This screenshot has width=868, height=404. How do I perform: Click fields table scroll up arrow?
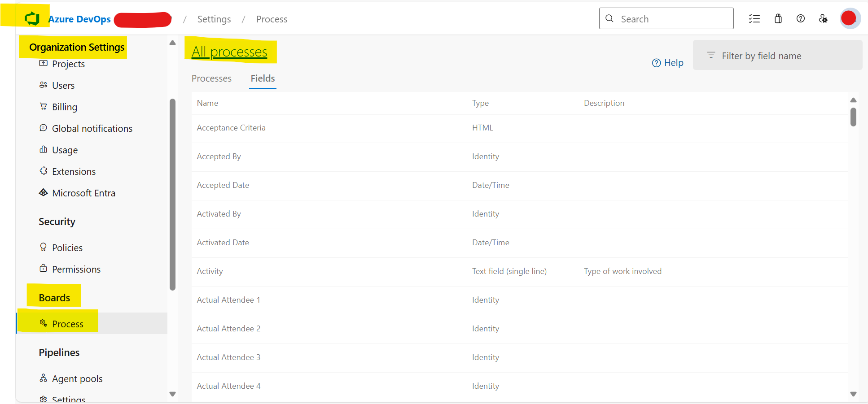click(853, 100)
